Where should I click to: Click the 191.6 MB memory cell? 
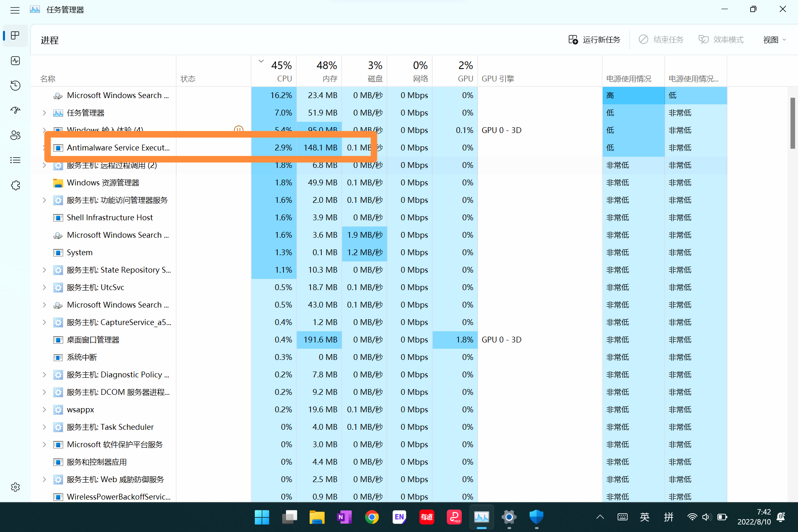[x=319, y=340]
